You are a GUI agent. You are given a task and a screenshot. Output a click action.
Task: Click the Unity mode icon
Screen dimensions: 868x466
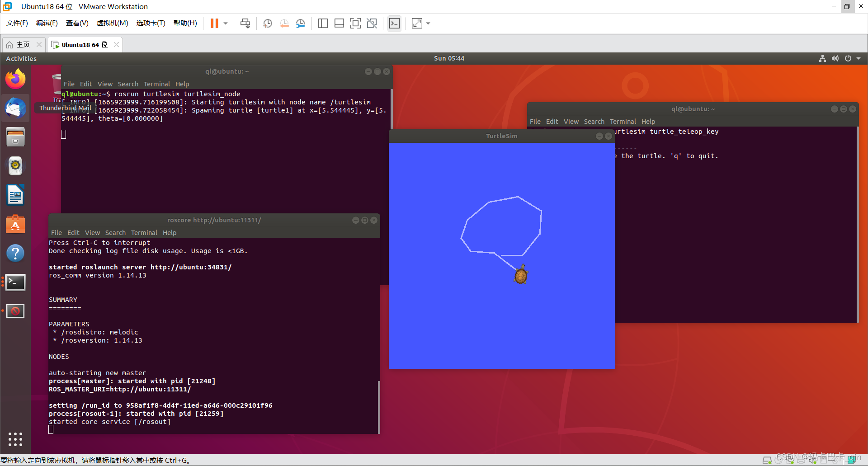pyautogui.click(x=372, y=23)
